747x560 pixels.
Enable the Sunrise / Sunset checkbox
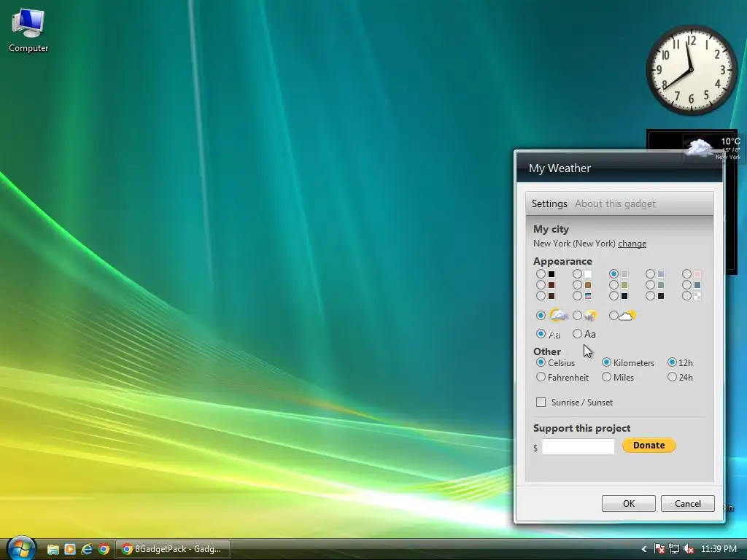(x=541, y=402)
